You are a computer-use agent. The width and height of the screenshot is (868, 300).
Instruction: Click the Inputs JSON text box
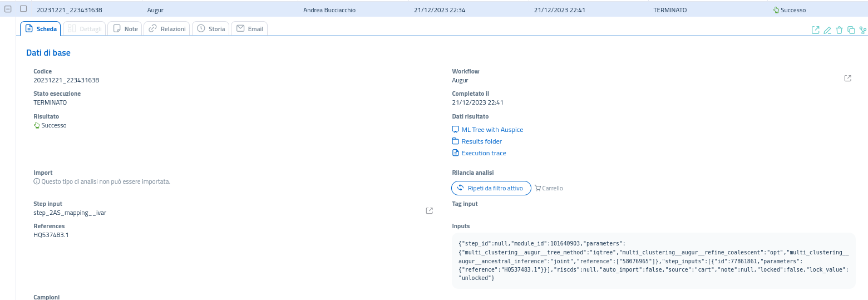tap(653, 260)
